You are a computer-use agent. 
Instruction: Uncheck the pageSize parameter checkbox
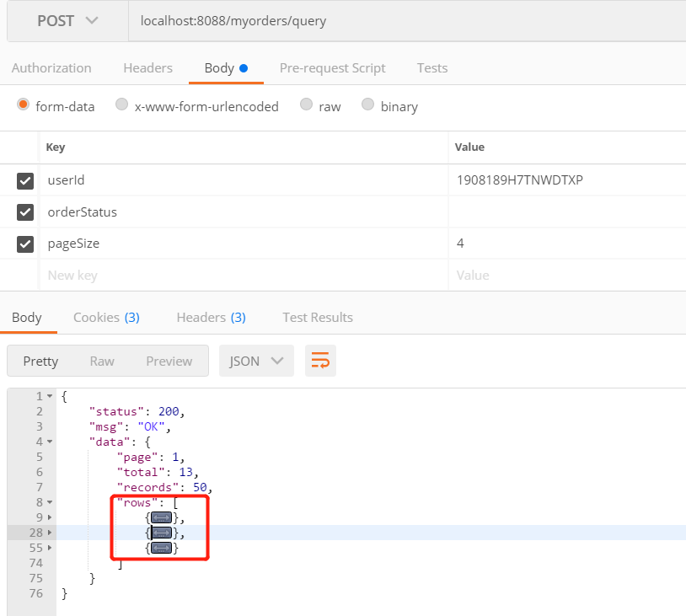pos(25,244)
